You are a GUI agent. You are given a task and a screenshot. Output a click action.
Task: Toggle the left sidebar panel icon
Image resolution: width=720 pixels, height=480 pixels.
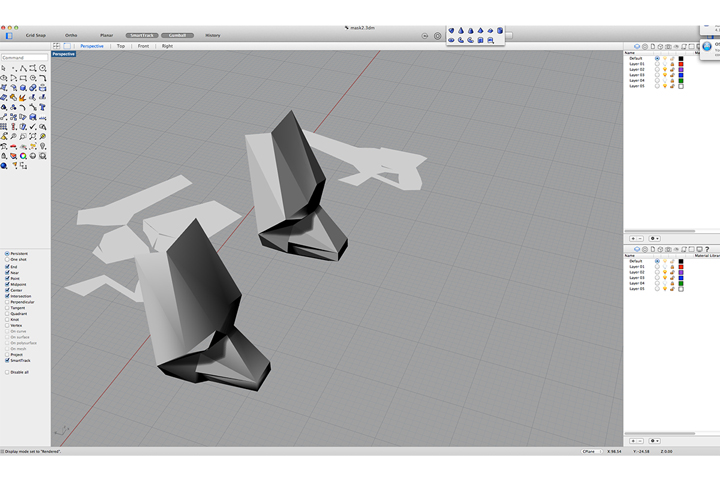point(9,35)
